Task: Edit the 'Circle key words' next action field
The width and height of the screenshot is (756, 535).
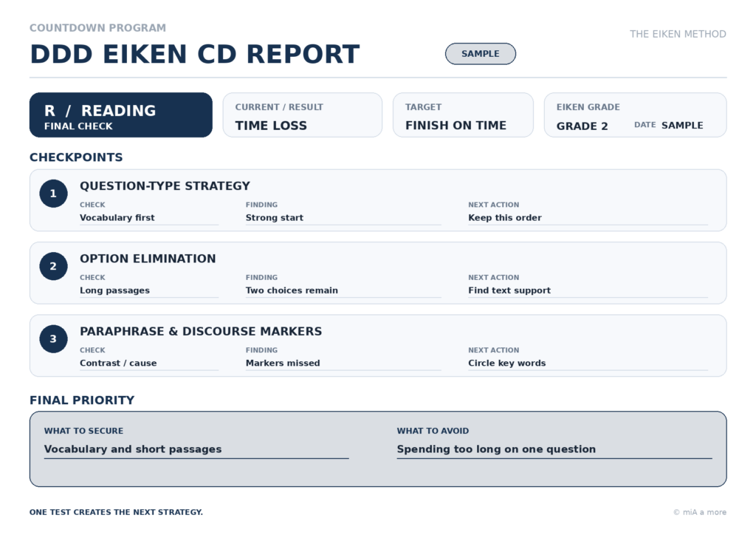Action: pos(588,364)
